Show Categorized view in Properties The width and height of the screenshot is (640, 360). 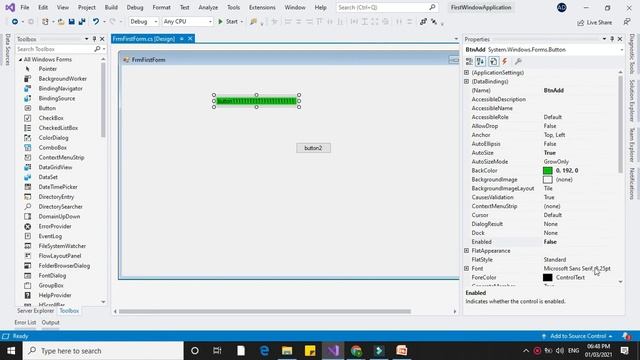[x=469, y=62]
